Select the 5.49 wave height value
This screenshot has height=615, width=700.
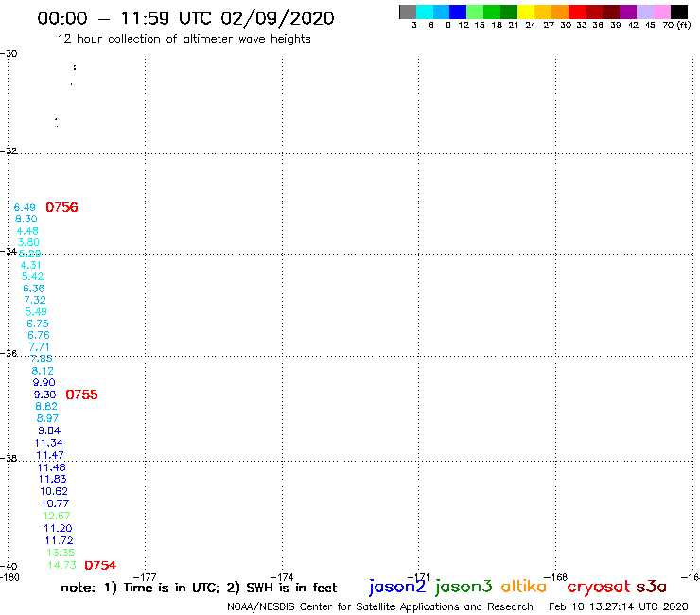(x=36, y=311)
